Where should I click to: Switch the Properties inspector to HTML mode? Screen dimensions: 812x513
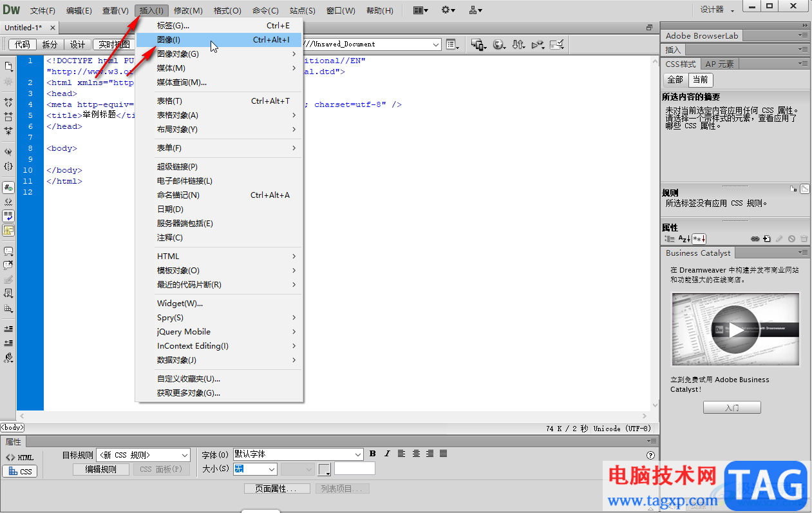[19, 458]
